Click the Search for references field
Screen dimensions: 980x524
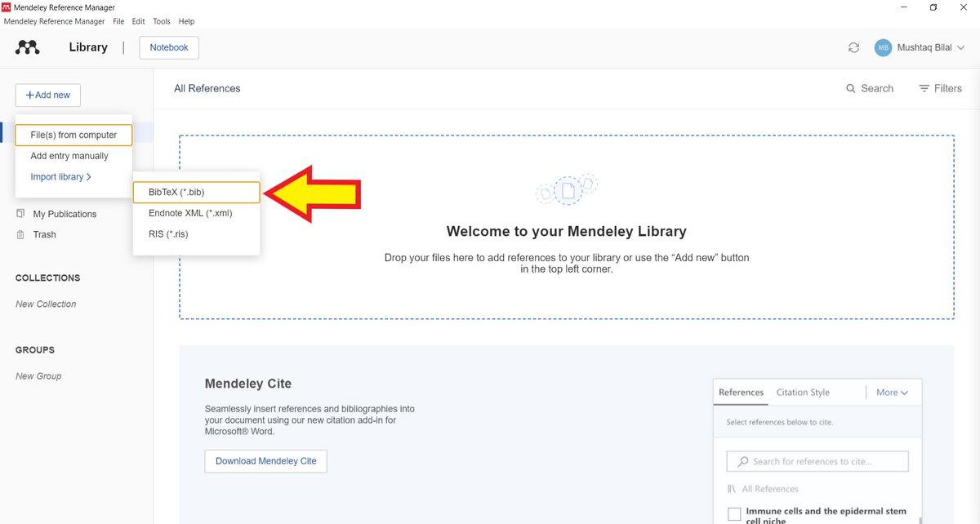tap(817, 461)
